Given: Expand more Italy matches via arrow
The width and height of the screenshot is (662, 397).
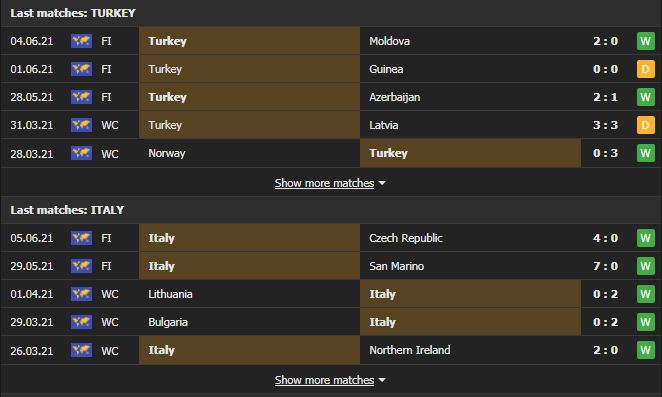Looking at the screenshot, I should (382, 380).
